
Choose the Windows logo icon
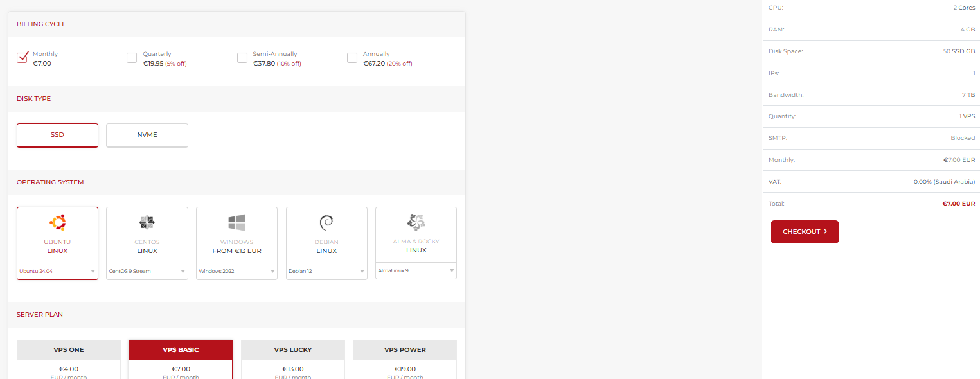(x=236, y=223)
